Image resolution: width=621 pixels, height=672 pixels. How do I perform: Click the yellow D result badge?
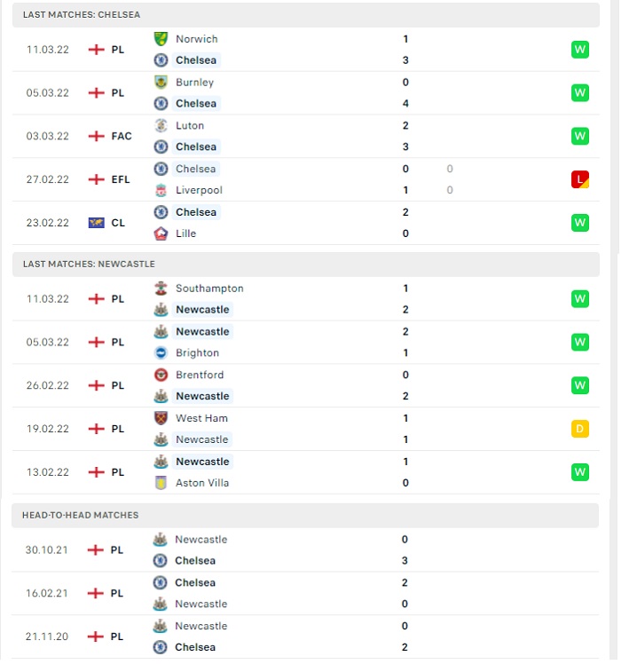(580, 429)
